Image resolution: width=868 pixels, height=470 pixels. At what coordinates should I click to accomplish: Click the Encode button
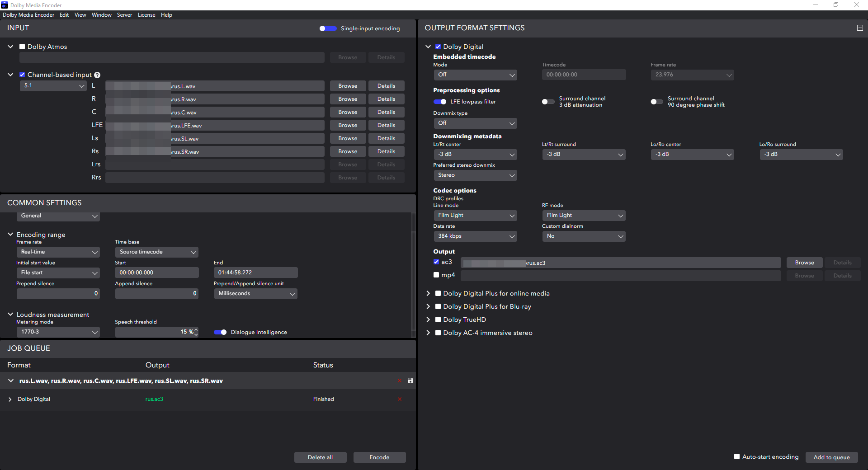tap(379, 457)
